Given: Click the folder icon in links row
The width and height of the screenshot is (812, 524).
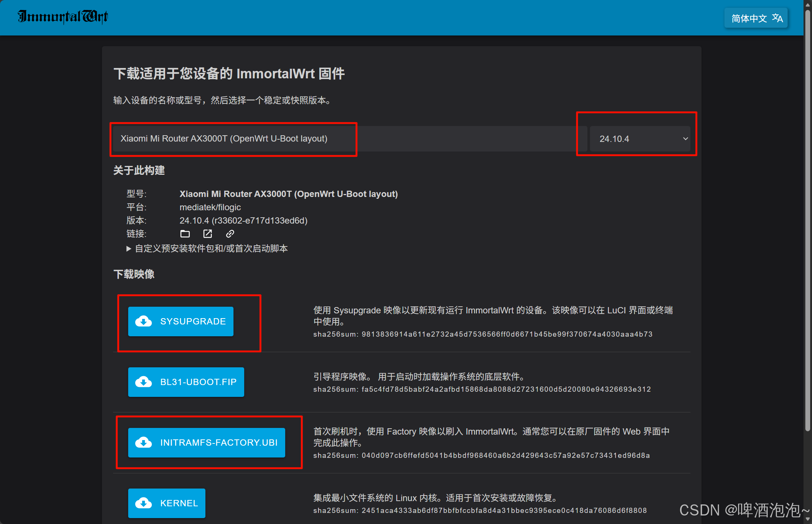Looking at the screenshot, I should click(x=185, y=234).
